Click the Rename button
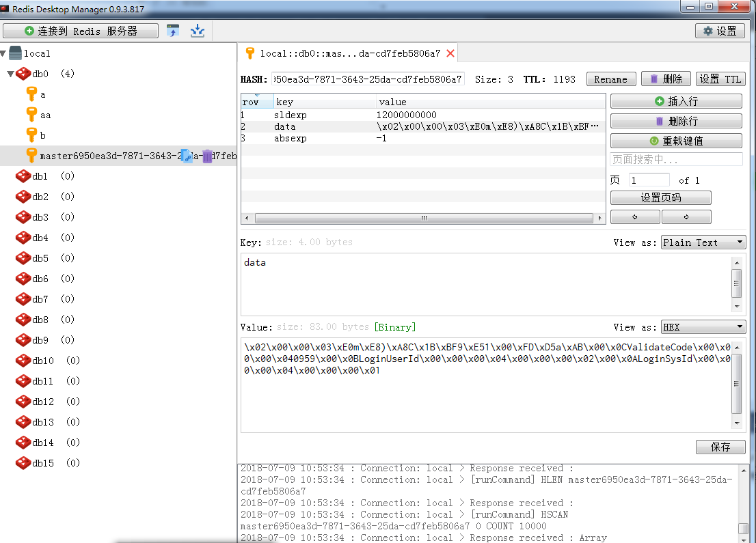The width and height of the screenshot is (756, 543). [x=611, y=79]
